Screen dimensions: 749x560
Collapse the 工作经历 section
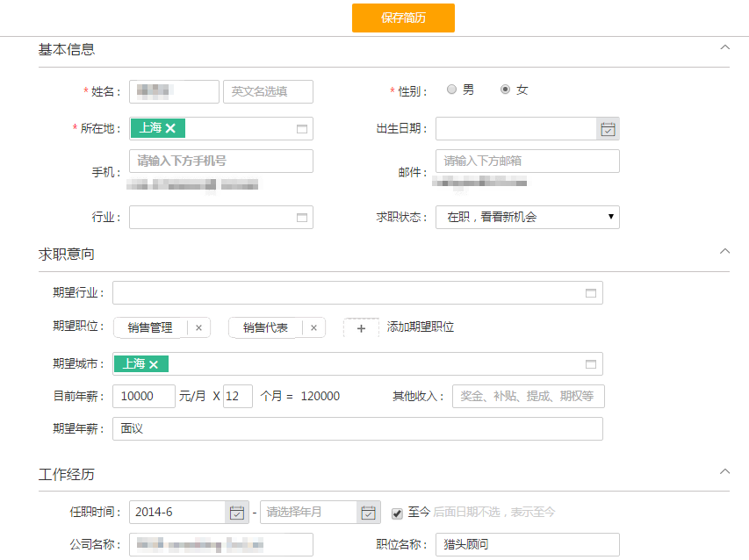(x=724, y=471)
